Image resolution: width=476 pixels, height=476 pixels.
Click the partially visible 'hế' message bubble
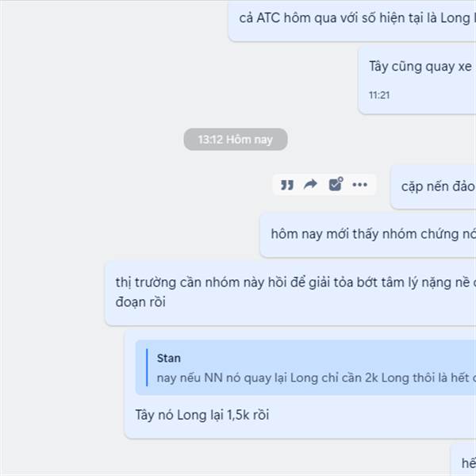click(463, 459)
